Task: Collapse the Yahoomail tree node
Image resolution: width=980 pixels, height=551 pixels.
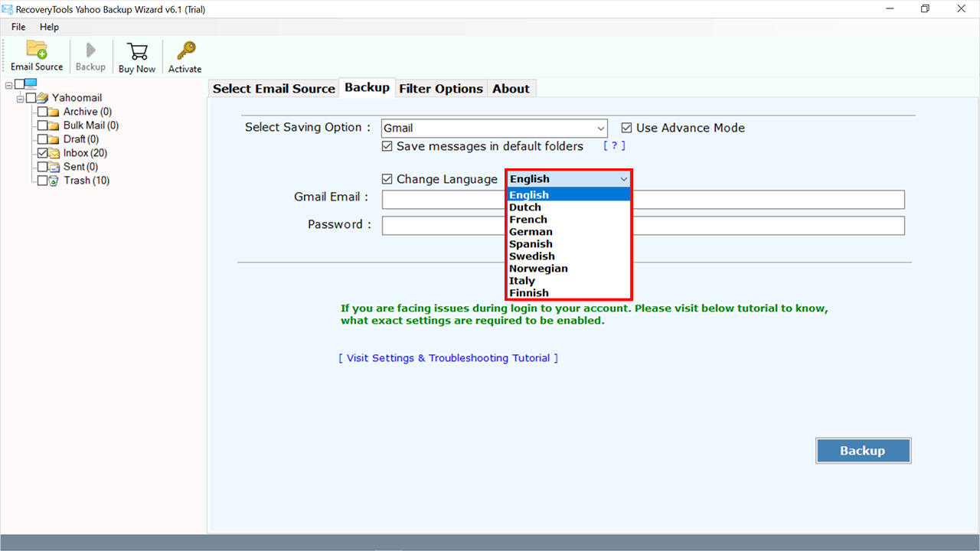Action: 21,98
